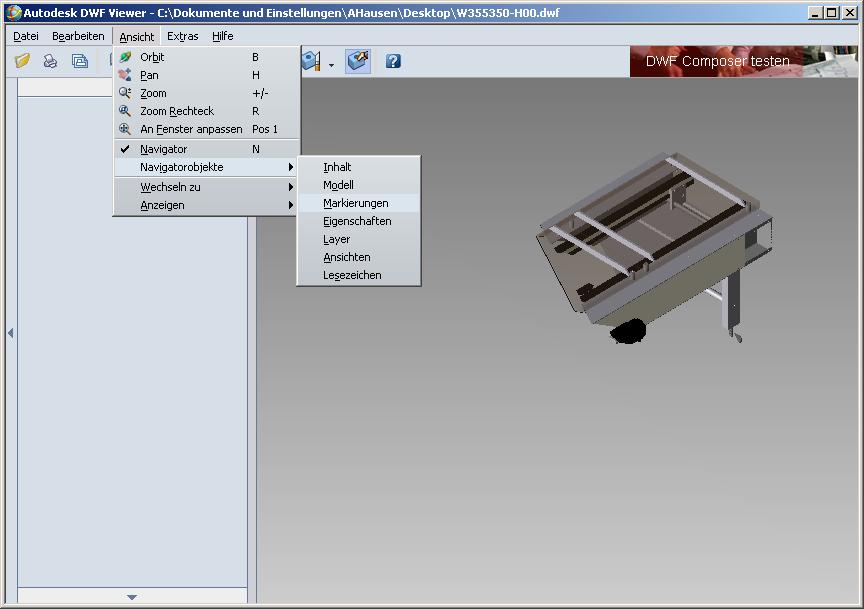Screen dimensions: 864x609
Task: Close the DWF Viewer window
Action: tap(850, 13)
